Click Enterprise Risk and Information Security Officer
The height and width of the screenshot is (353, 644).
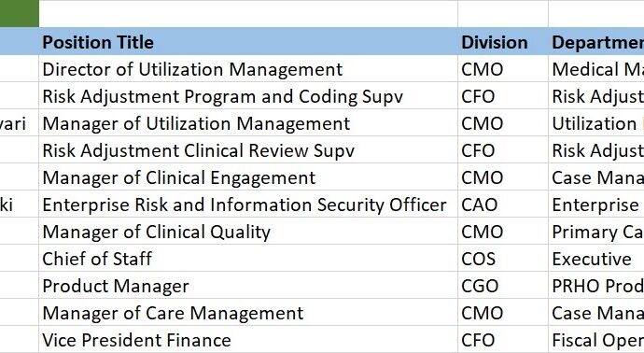[248, 205]
